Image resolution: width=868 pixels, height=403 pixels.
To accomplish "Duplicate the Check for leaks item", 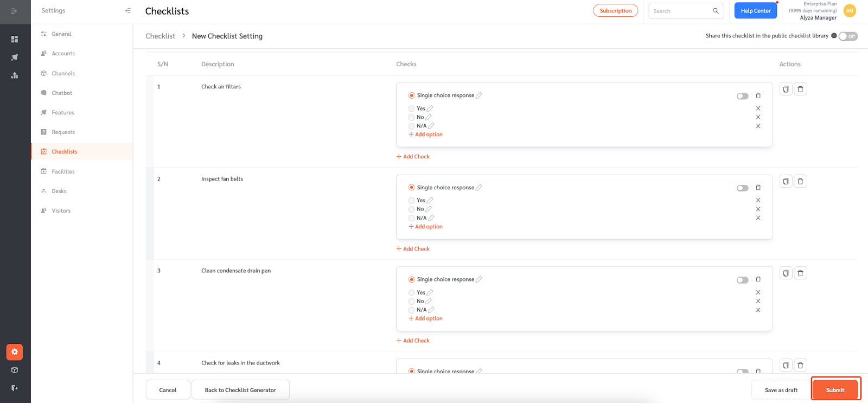I will (786, 365).
